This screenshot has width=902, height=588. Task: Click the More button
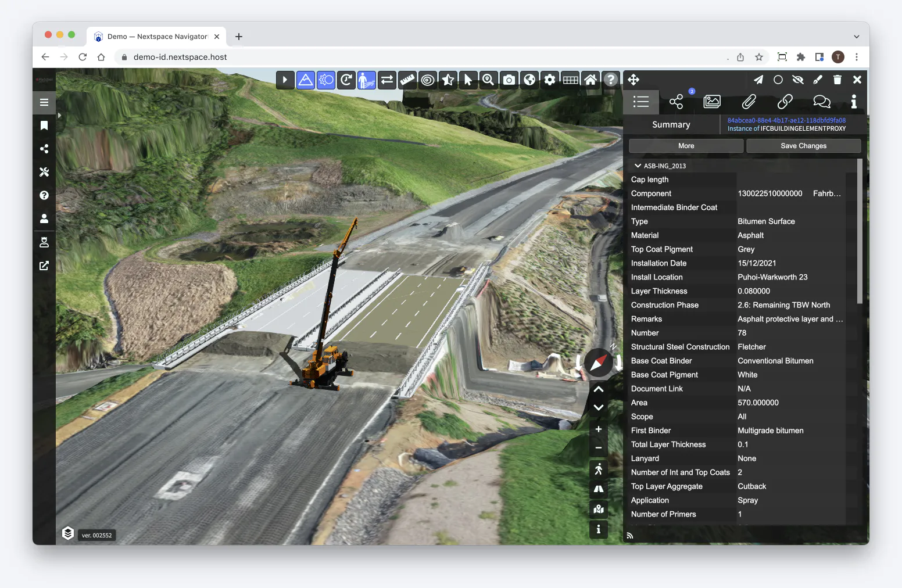tap(686, 146)
